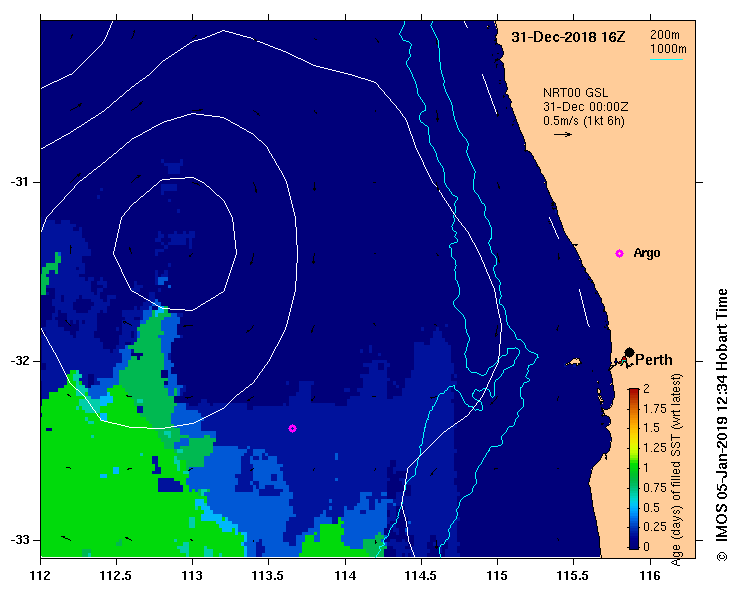Viewport: 739px width, 592px height.
Task: Click the '200m' depth legend label
Action: [665, 35]
